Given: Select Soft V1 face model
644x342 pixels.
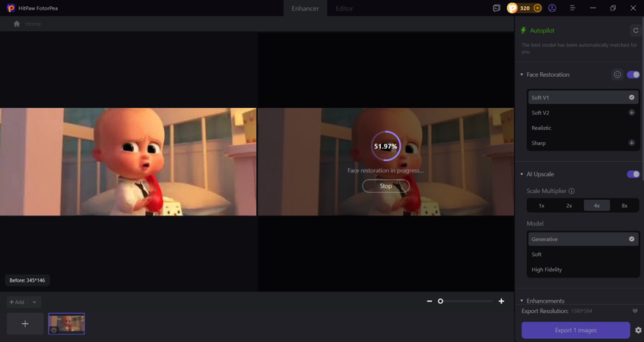Looking at the screenshot, I should click(x=583, y=97).
